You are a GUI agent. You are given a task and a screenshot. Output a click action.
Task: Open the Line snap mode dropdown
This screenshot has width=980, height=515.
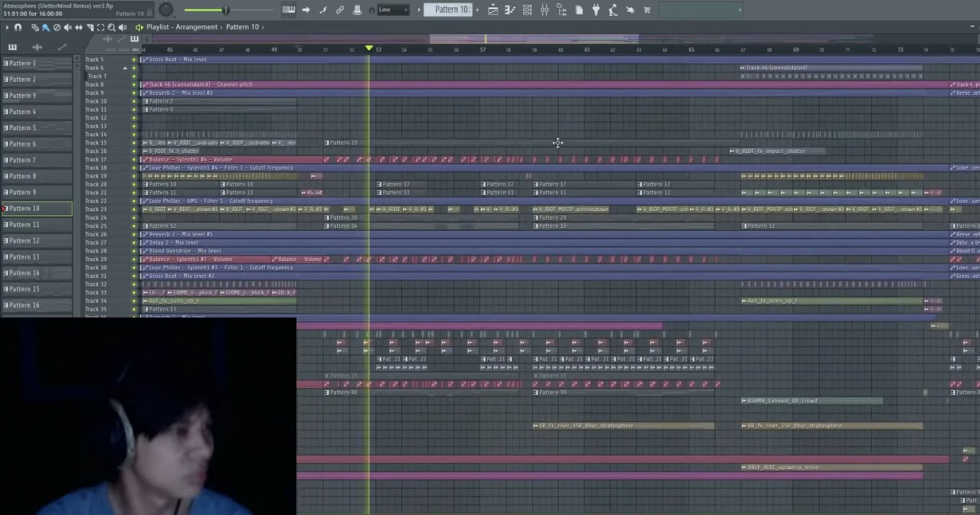coord(394,10)
